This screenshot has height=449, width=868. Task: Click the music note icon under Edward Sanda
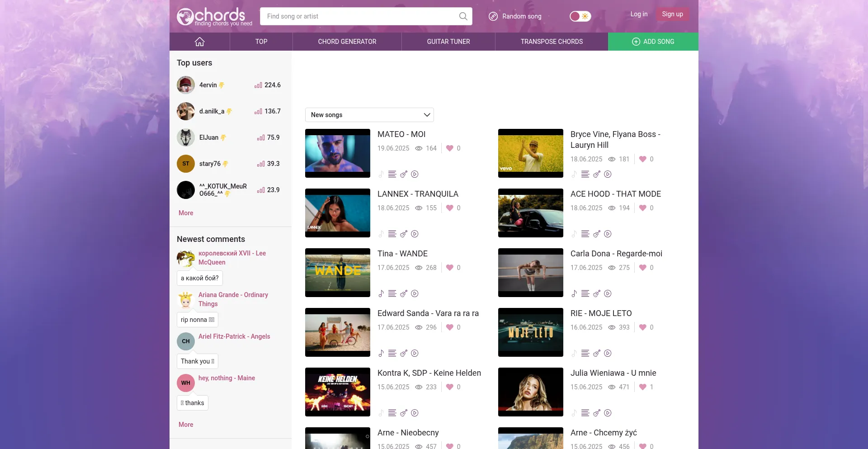pos(381,353)
